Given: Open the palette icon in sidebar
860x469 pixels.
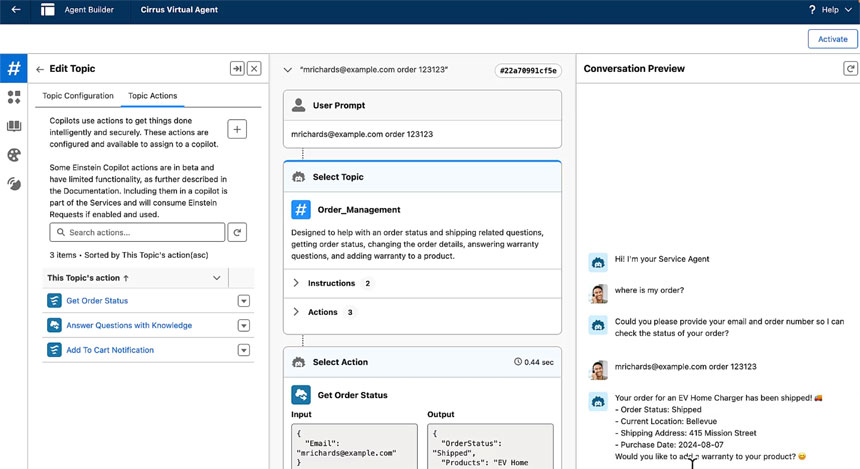Looking at the screenshot, I should click(14, 155).
